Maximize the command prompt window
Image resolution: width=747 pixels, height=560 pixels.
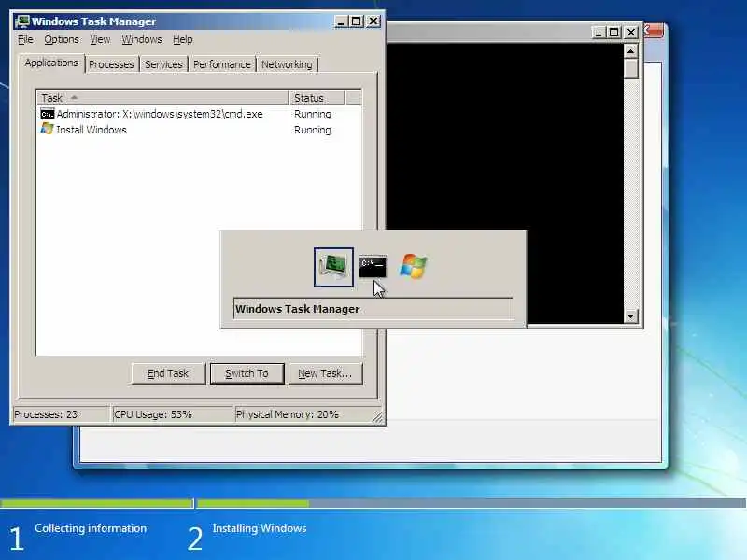click(x=614, y=33)
